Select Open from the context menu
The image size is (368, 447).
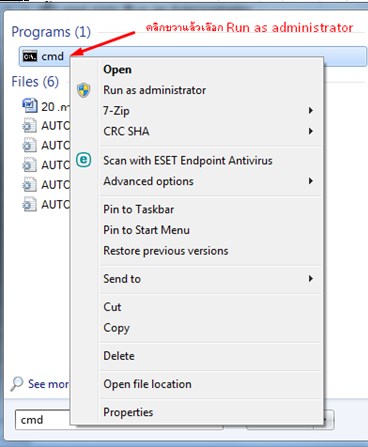point(117,69)
